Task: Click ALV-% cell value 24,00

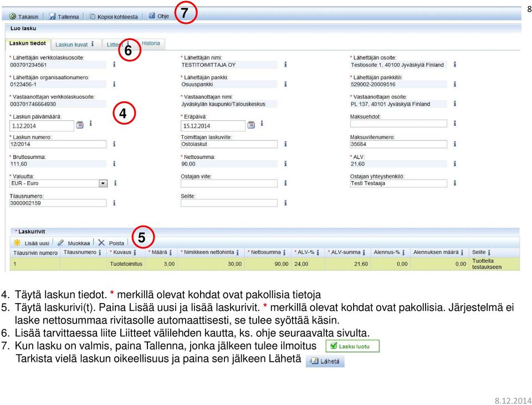Action: click(x=301, y=264)
